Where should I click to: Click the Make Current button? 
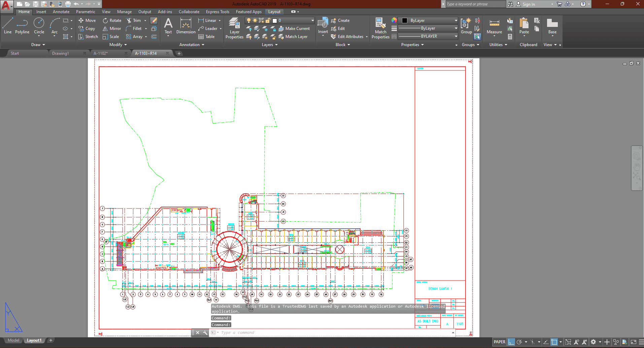294,29
